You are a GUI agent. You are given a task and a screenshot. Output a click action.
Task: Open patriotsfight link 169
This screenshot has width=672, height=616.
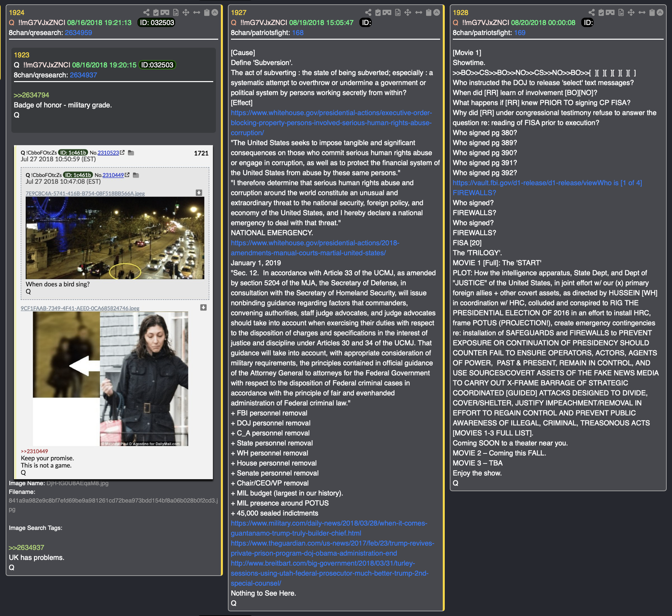point(520,33)
